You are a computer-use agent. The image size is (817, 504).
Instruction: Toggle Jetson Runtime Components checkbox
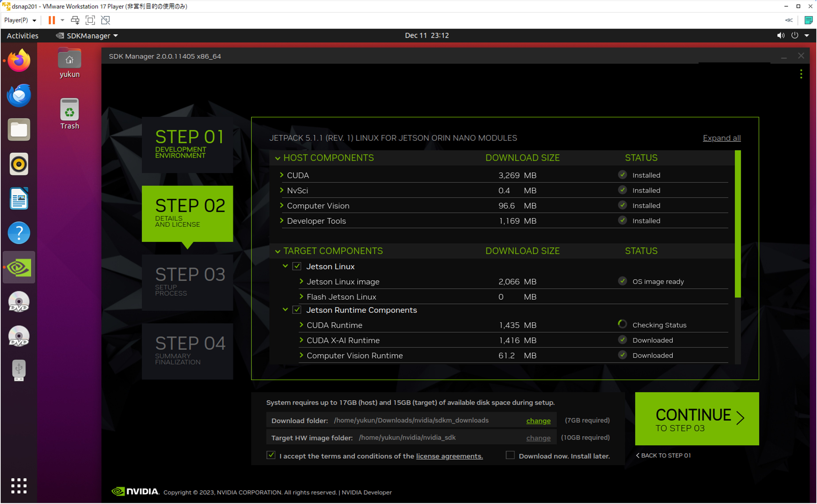click(297, 310)
